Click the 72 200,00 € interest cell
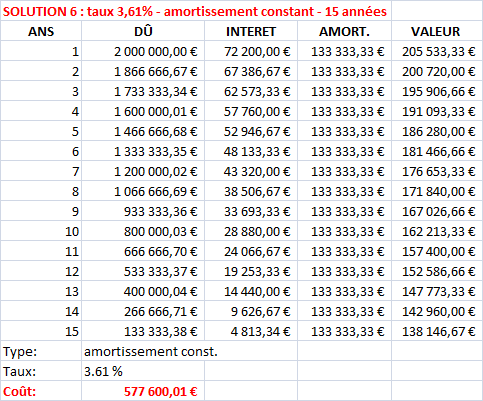 click(x=251, y=51)
